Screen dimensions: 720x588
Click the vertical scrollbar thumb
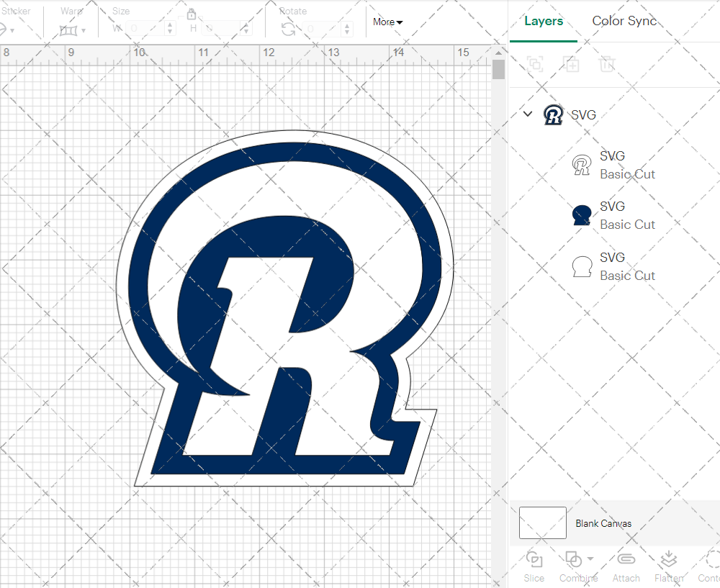499,69
